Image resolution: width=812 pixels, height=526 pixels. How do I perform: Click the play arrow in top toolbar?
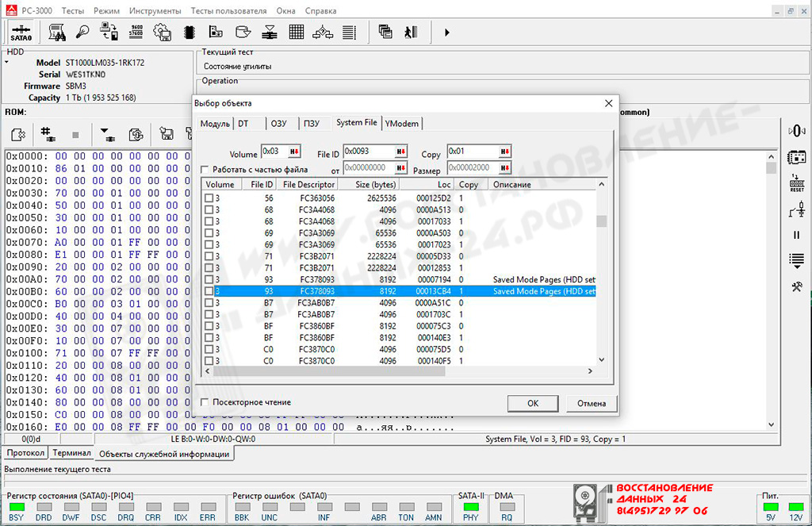tap(447, 33)
